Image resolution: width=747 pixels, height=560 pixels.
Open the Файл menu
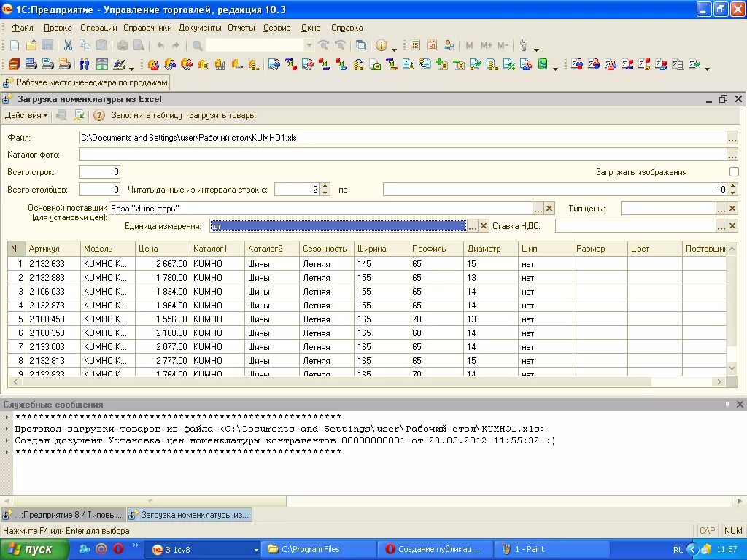pyautogui.click(x=23, y=28)
